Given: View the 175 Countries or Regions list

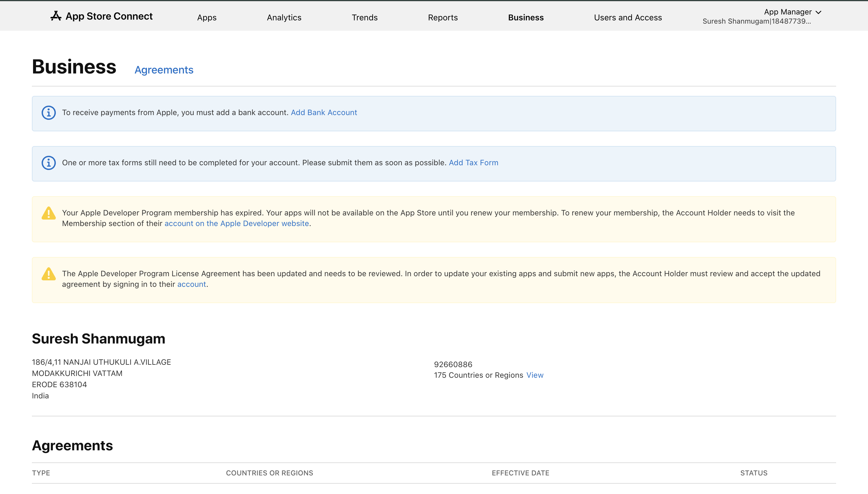Looking at the screenshot, I should coord(535,375).
